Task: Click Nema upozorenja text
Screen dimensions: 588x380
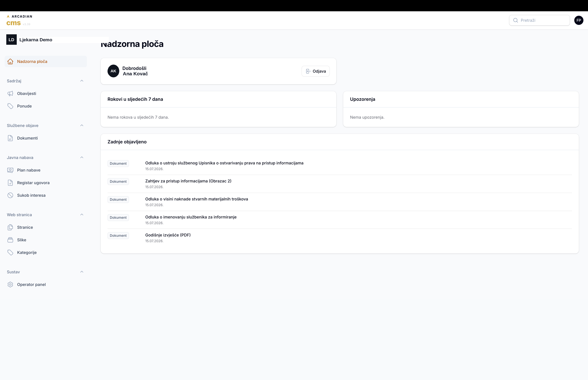Action: tap(367, 117)
